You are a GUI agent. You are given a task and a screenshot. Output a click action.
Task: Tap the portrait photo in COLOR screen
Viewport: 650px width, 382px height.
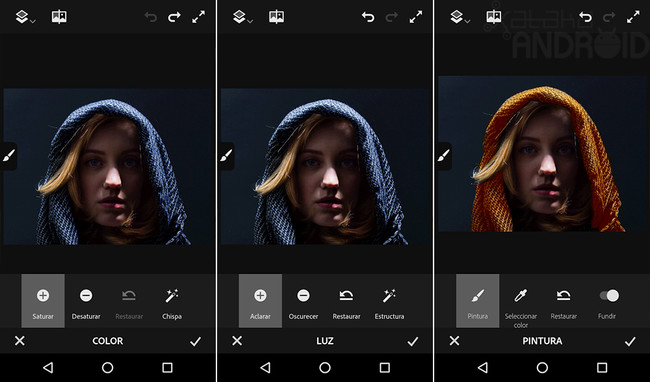click(x=109, y=166)
